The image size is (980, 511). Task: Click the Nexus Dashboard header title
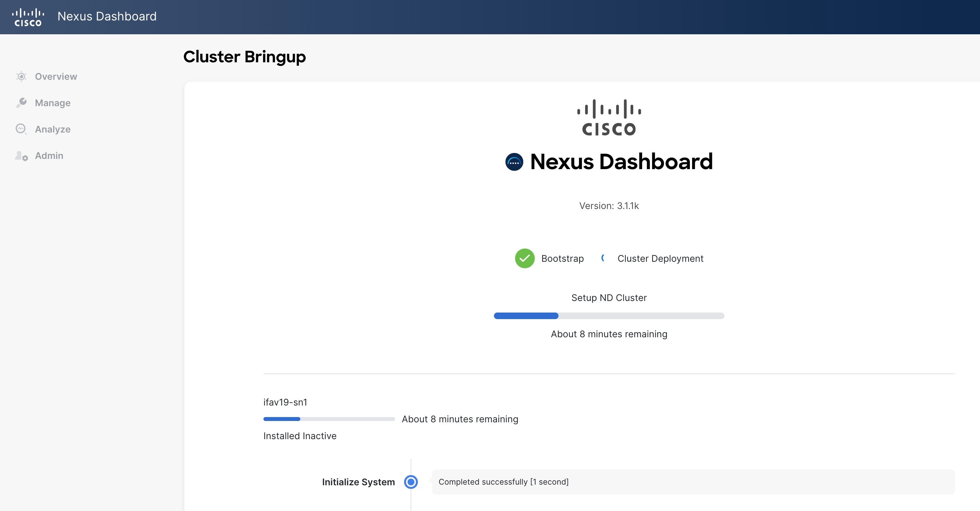tap(107, 16)
